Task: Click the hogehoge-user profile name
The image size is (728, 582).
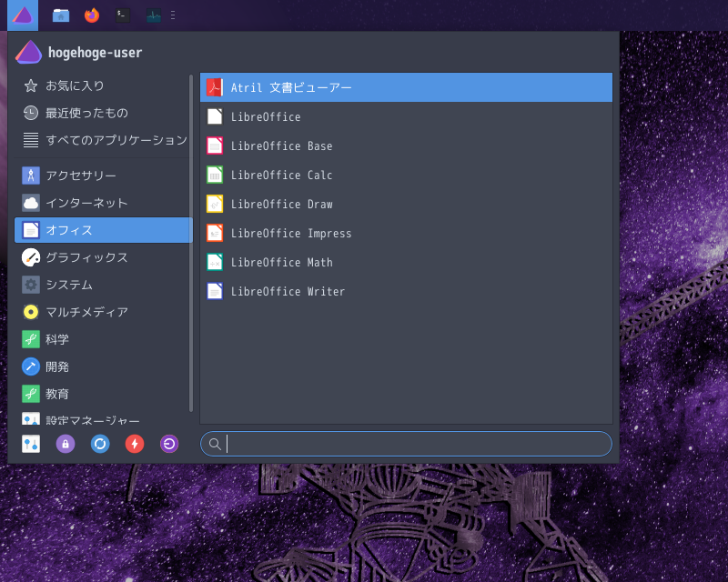Action: 96,53
